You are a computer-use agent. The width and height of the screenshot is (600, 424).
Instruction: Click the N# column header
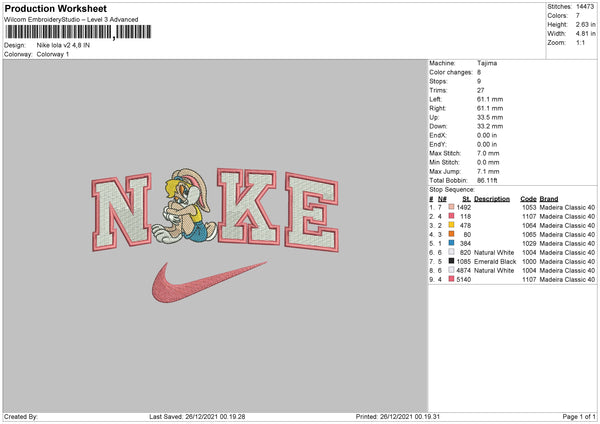point(442,199)
